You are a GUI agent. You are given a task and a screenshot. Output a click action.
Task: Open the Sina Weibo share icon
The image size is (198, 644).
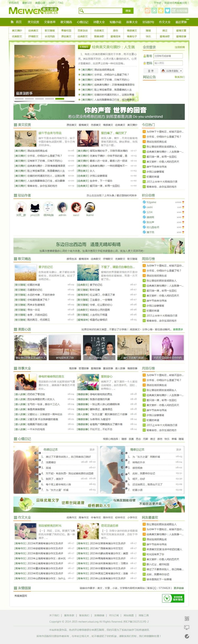(x=148, y=11)
